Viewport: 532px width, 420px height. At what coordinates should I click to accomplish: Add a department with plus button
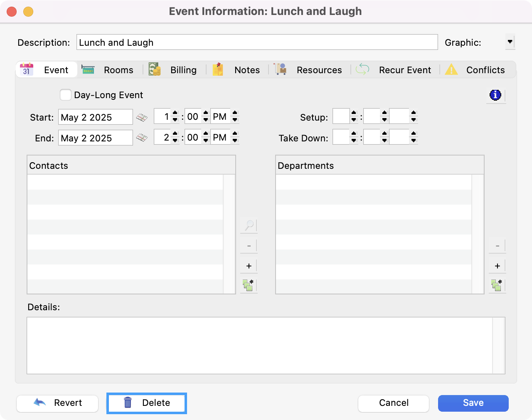pos(497,266)
